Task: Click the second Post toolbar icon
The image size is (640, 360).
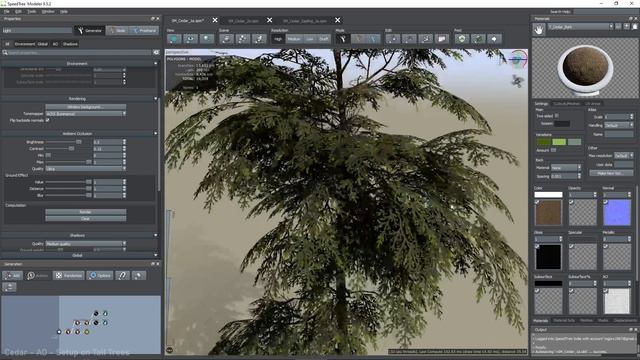Action: tap(478, 39)
